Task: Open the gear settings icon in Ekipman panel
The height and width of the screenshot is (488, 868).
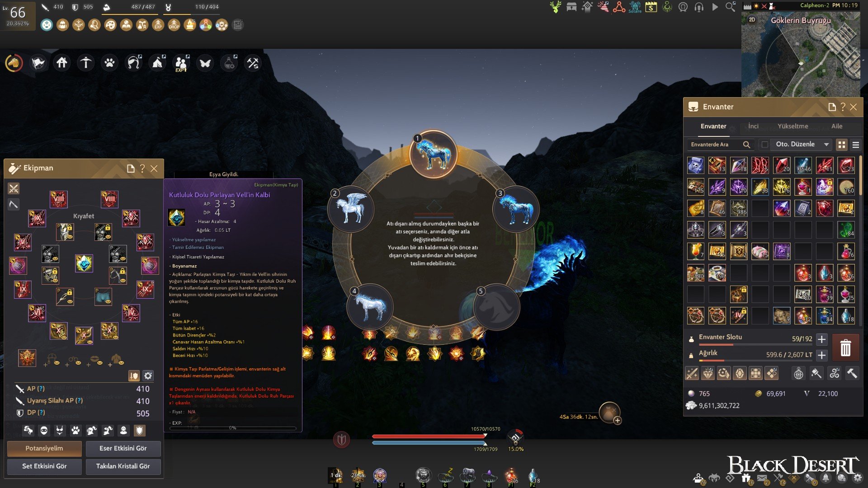Action: pyautogui.click(x=148, y=375)
